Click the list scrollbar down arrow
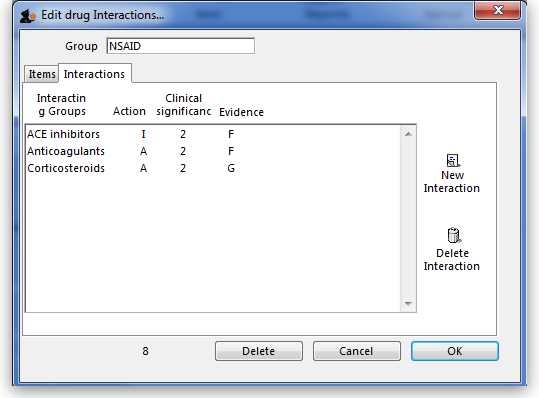The width and height of the screenshot is (539, 398). tap(408, 303)
